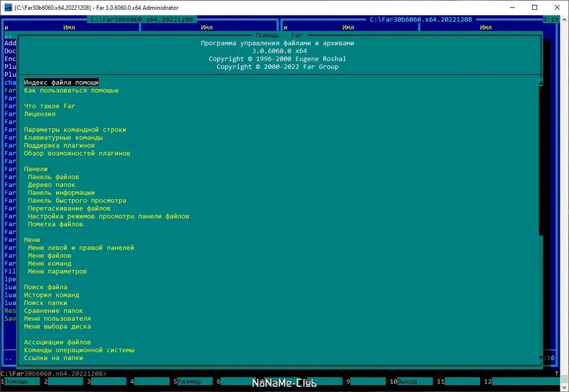Maximize the Far window
The width and height of the screenshot is (569, 392).
535,7
